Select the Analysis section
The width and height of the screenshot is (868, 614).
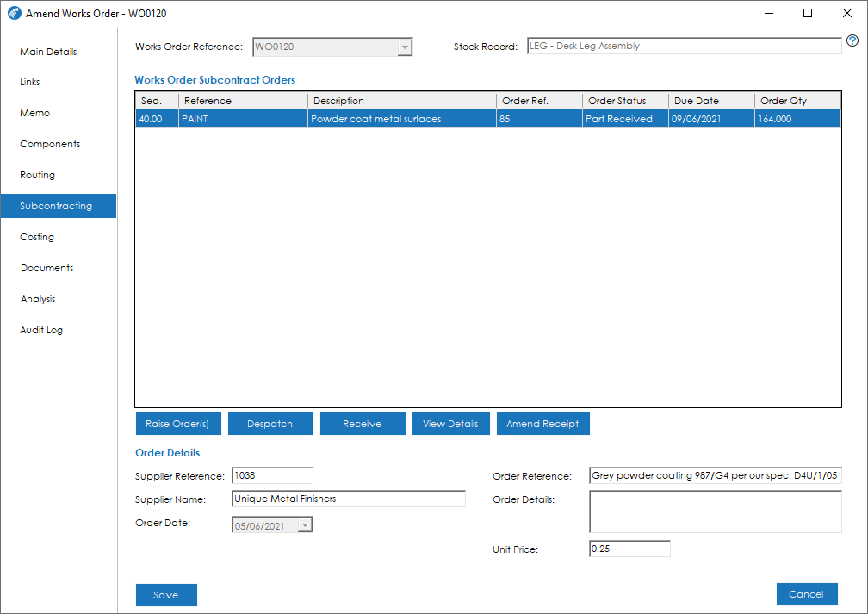tap(38, 299)
